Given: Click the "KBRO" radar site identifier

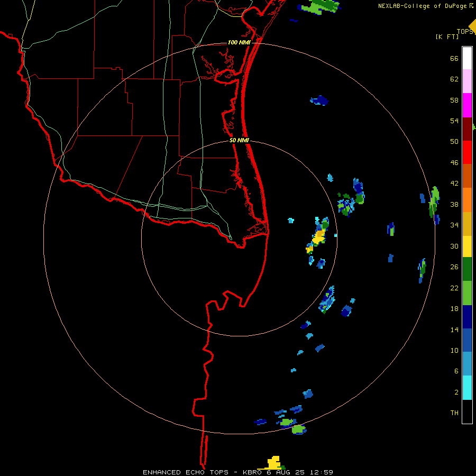Looking at the screenshot, I should point(252,472).
